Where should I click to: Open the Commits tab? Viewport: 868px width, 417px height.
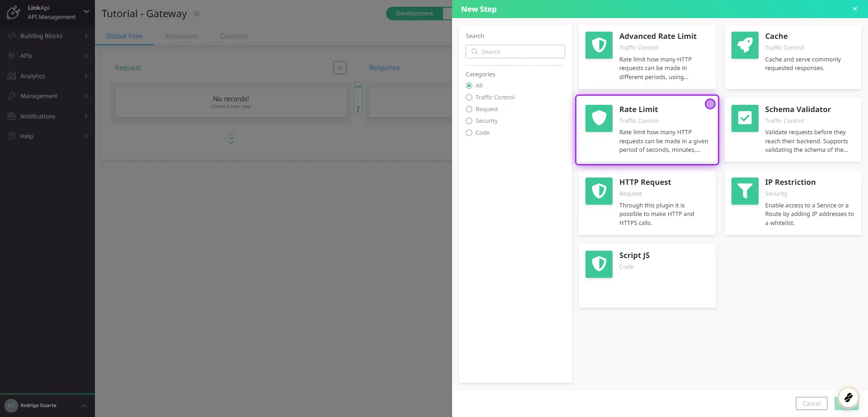pos(234,36)
